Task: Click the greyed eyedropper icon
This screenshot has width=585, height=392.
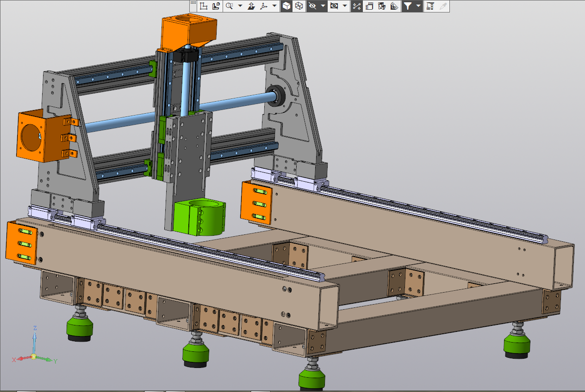Action: tap(443, 6)
